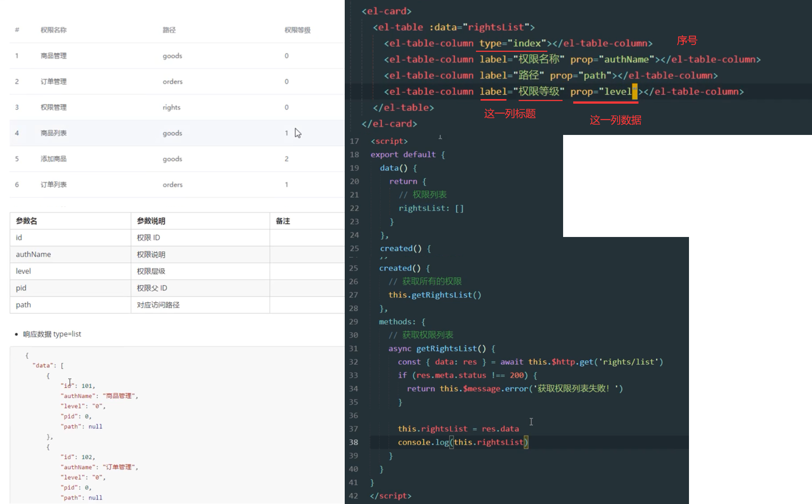Click "authName": "订单管理" in the JSON response
812x504 pixels.
pos(99,467)
